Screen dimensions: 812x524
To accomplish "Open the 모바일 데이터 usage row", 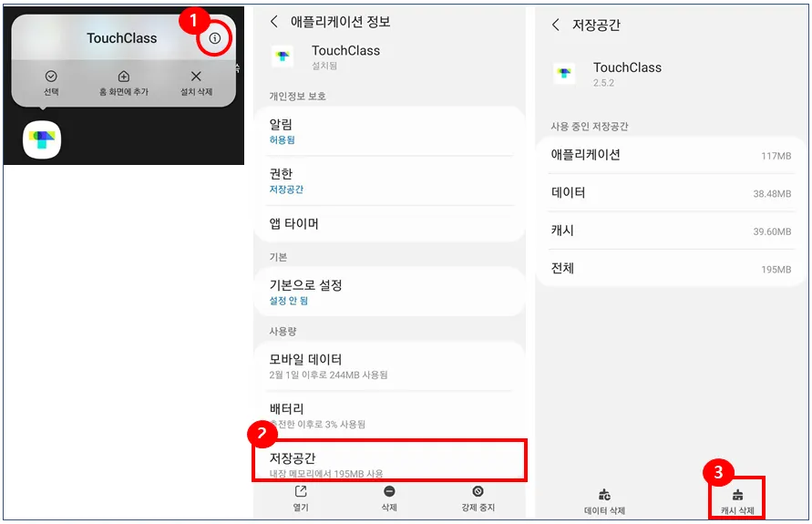I will [x=389, y=366].
